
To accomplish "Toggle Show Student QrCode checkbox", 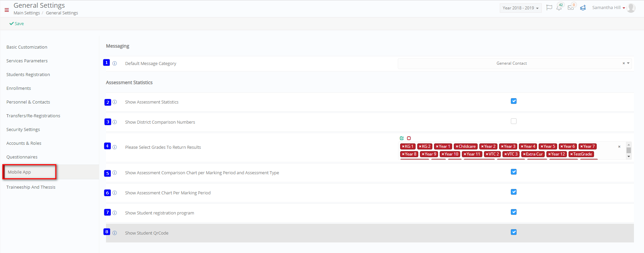I will pos(514,232).
